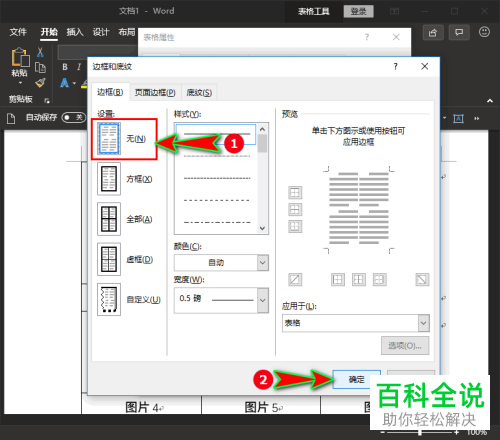The height and width of the screenshot is (440, 500).
Task: Open the 文件 file menu
Action: [x=18, y=32]
